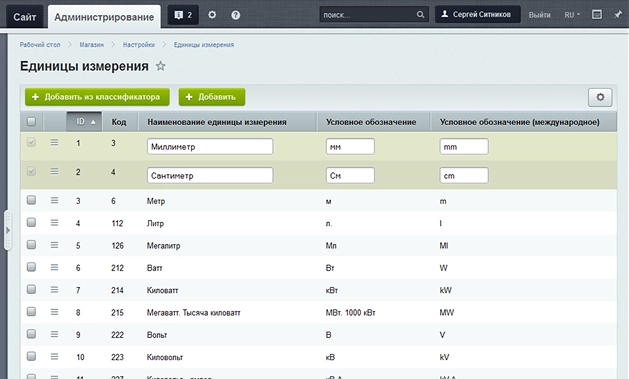Go to Рабочий стол breadcrumb
Viewport: 629px width, 379px height.
point(40,45)
